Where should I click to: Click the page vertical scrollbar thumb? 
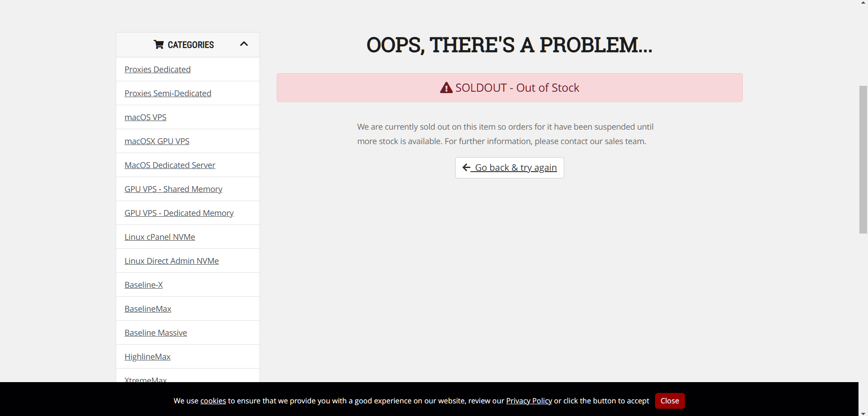(x=863, y=159)
